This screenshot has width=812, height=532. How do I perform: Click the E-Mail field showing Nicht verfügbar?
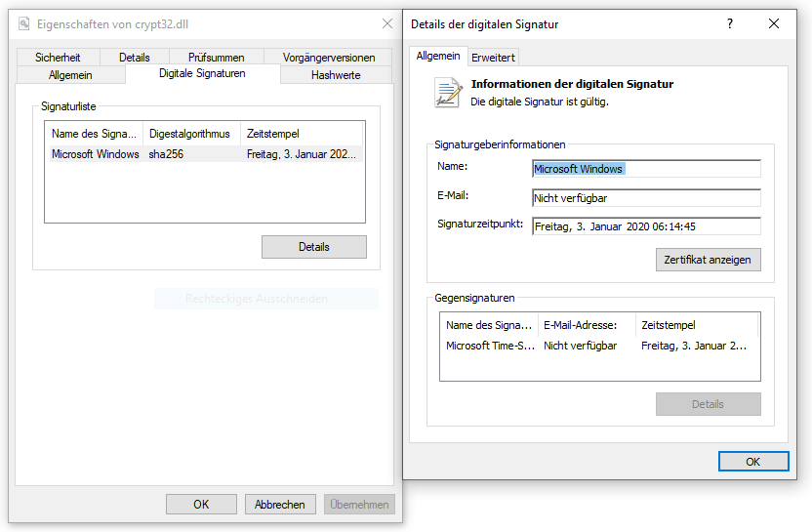(646, 198)
